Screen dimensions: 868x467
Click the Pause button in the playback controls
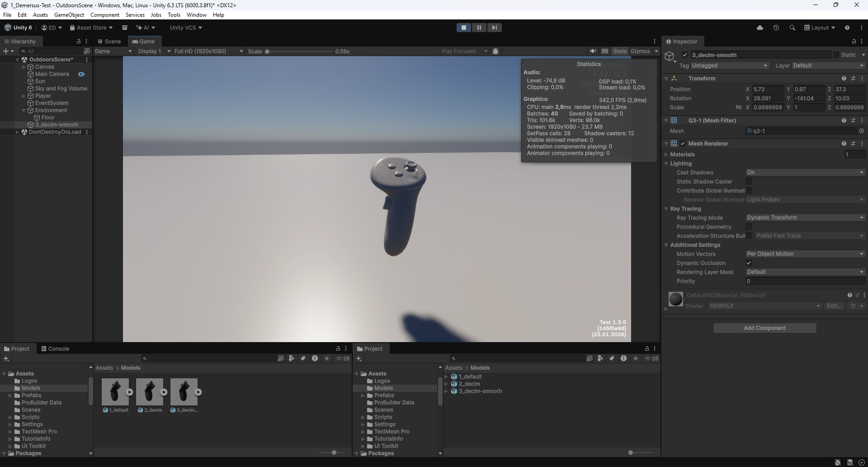pyautogui.click(x=479, y=28)
